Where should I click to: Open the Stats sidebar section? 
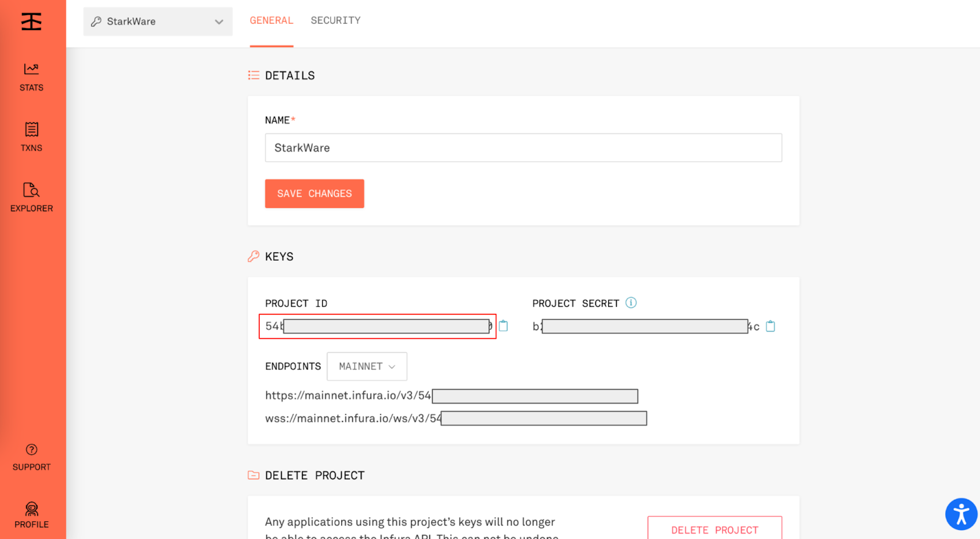[31, 77]
